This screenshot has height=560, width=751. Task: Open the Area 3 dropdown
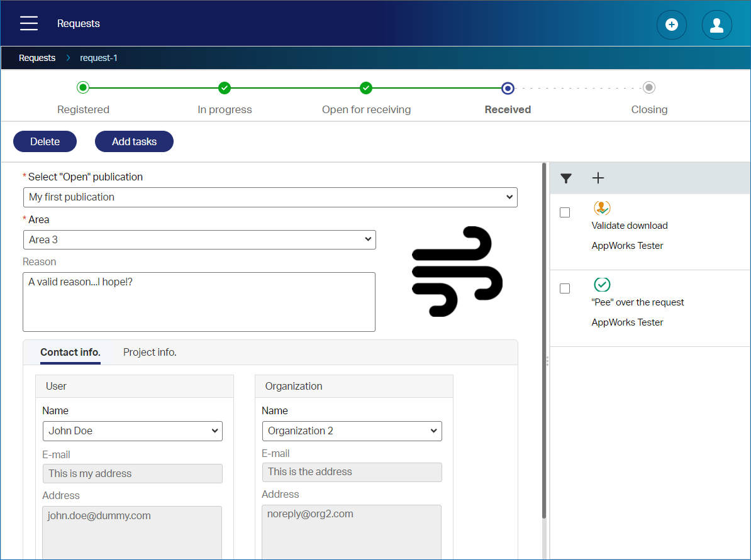(x=199, y=239)
